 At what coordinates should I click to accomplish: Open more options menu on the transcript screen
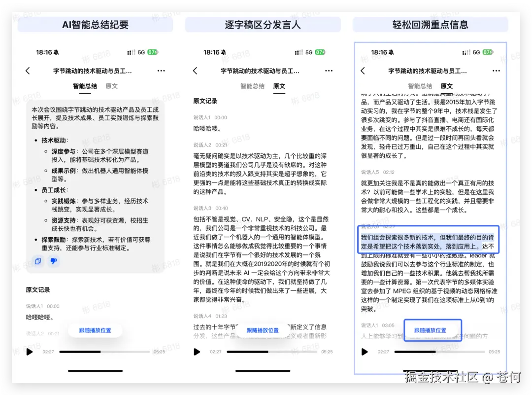click(329, 71)
